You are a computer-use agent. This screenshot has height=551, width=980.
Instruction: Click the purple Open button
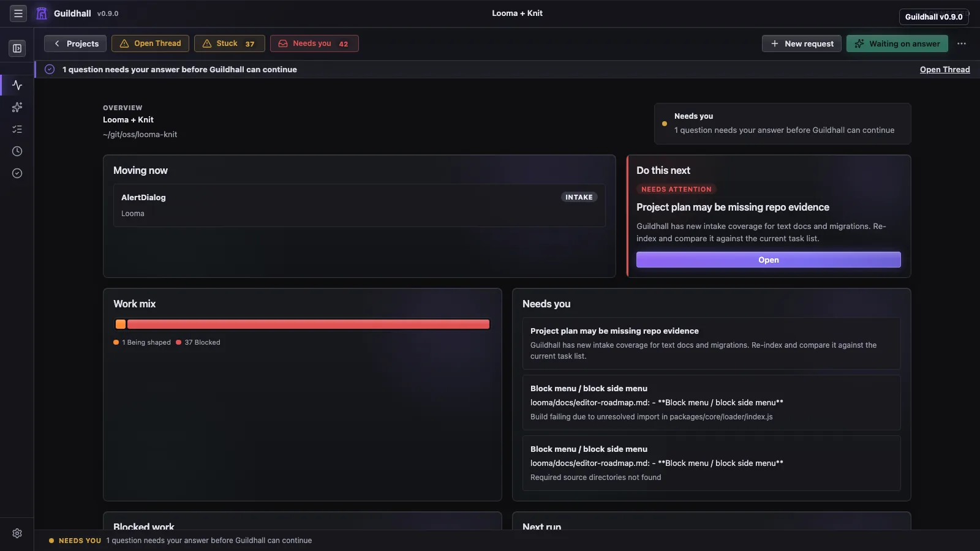769,260
